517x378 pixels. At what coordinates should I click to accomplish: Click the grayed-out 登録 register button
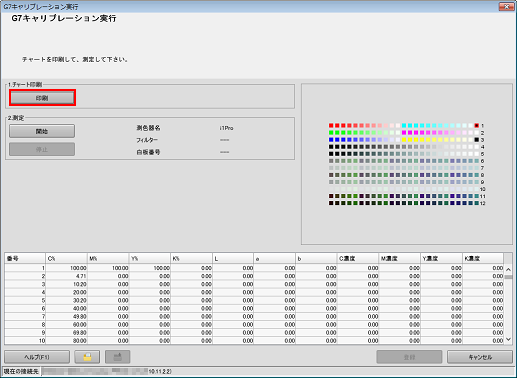click(x=409, y=357)
